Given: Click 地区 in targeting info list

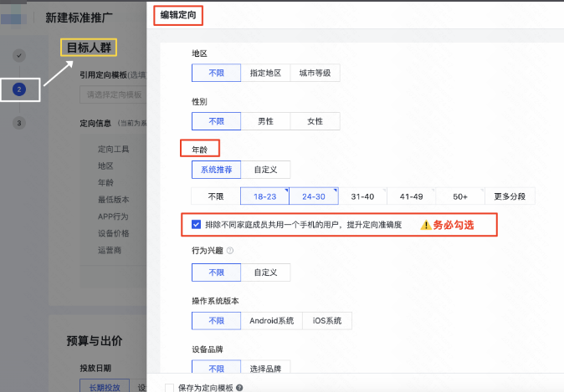Looking at the screenshot, I should click(105, 165).
